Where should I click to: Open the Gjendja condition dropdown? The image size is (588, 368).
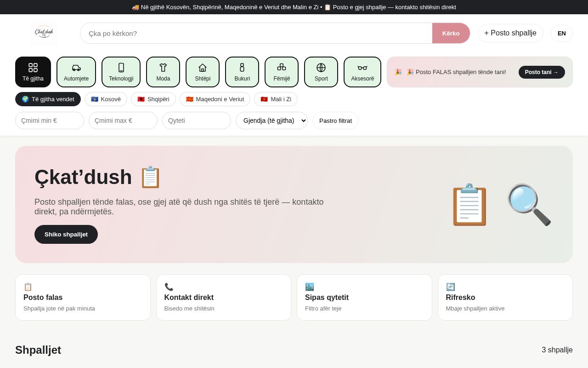pos(271,121)
